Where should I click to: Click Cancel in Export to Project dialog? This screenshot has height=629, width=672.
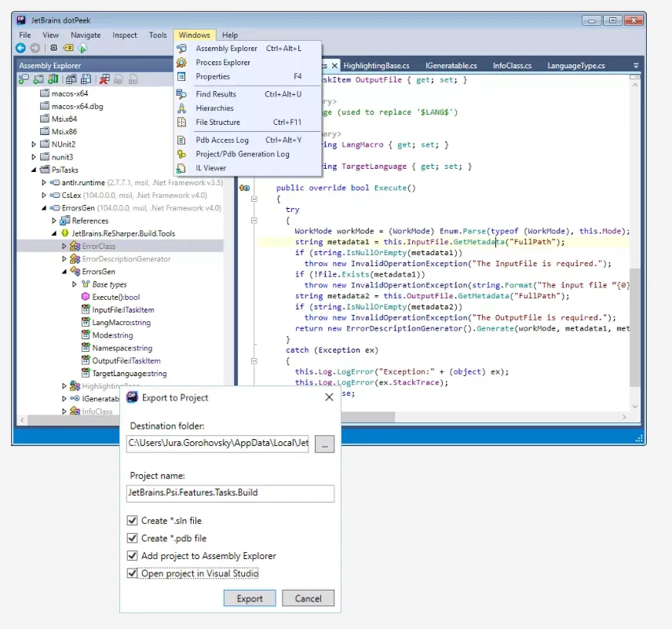click(x=309, y=598)
